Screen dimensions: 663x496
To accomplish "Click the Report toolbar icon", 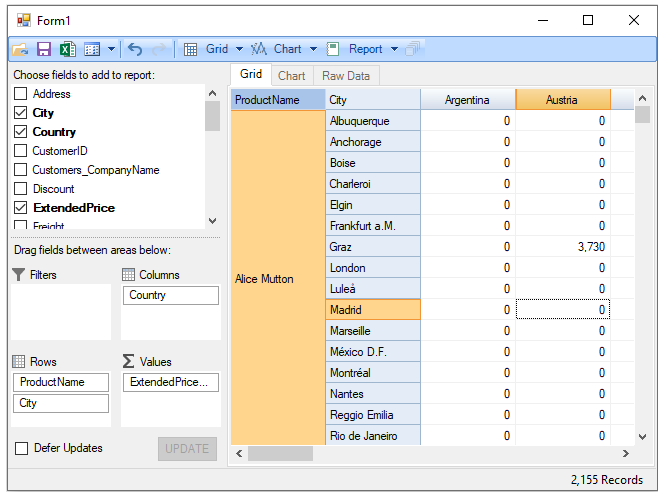I will (333, 49).
